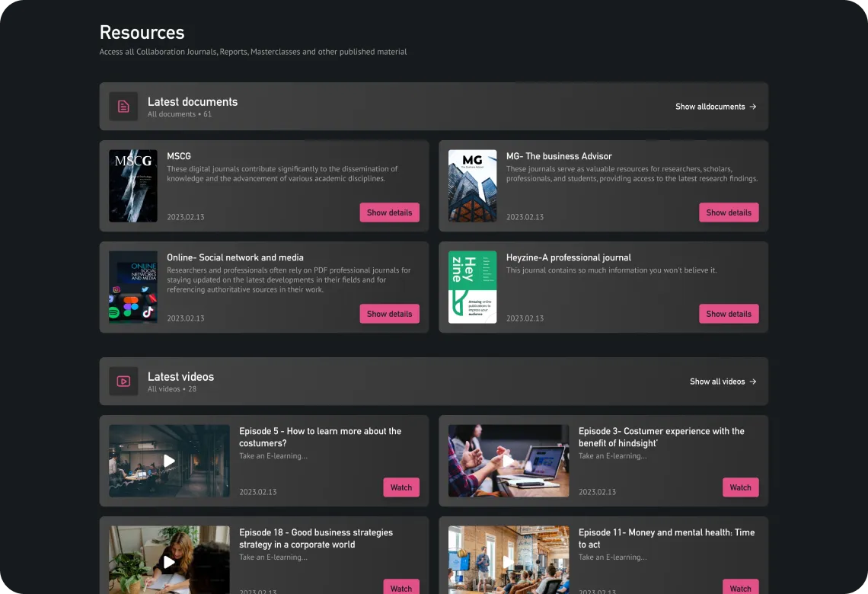Click the Episode 18 video title
Screen dimensions: 868x594
tap(316, 538)
